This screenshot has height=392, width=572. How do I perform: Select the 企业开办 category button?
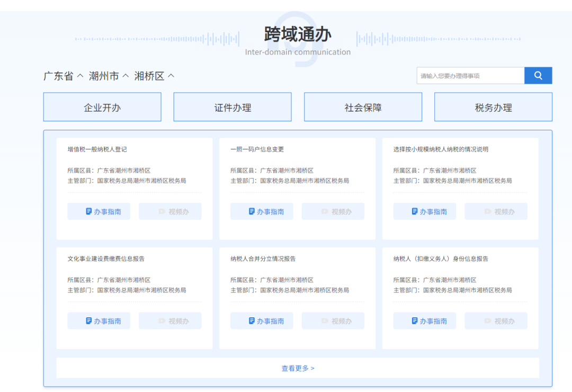pyautogui.click(x=102, y=106)
